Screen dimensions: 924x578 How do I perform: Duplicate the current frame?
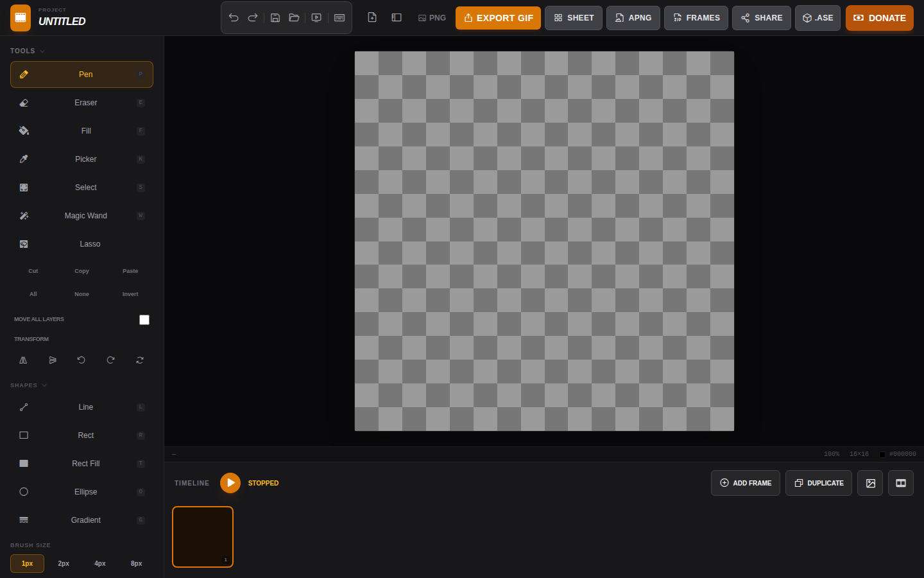click(819, 483)
